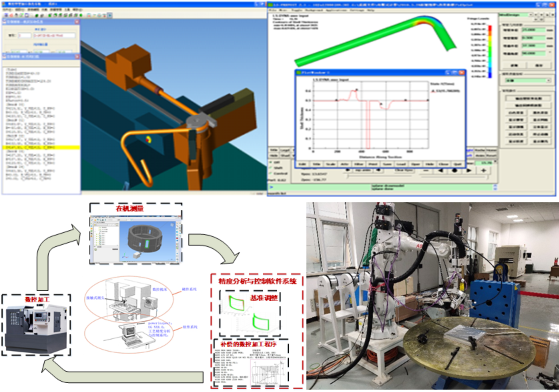Click the plus step-forward animation button
The height and width of the screenshot is (392, 559).
click(x=483, y=170)
